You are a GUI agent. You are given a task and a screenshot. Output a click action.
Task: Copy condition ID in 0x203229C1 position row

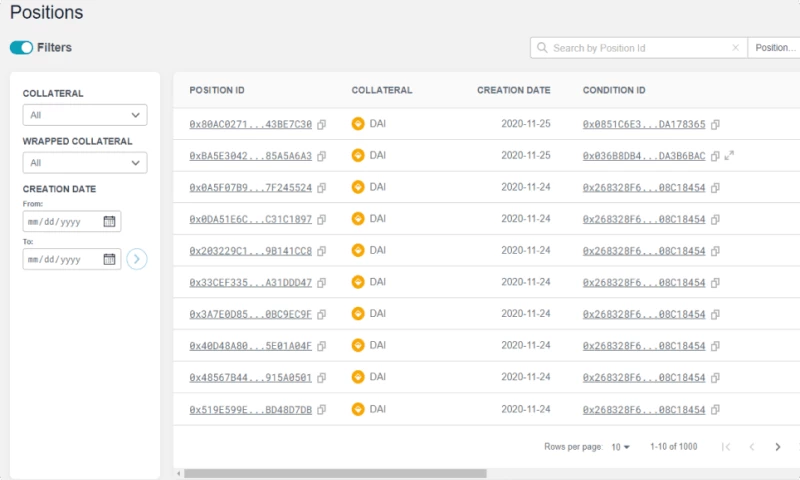tap(715, 251)
